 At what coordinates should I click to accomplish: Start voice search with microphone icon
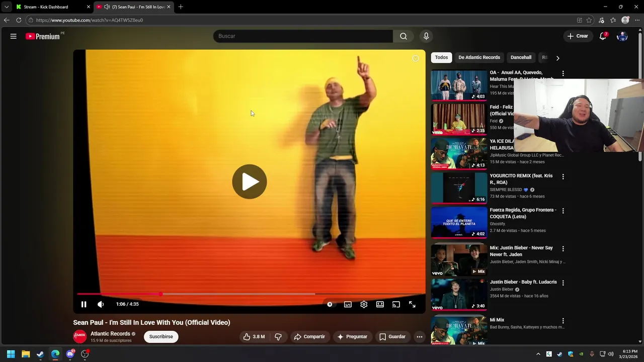[426, 36]
